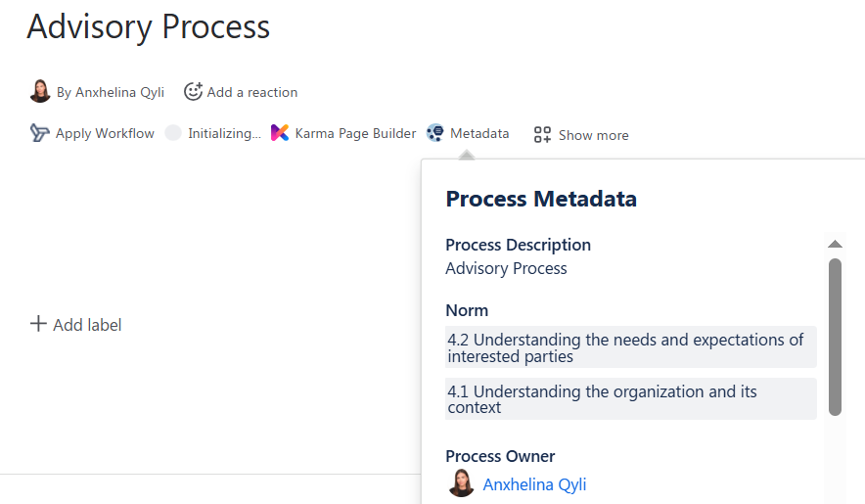Click the plus icon beside Add label
865x504 pixels.
pos(38,324)
